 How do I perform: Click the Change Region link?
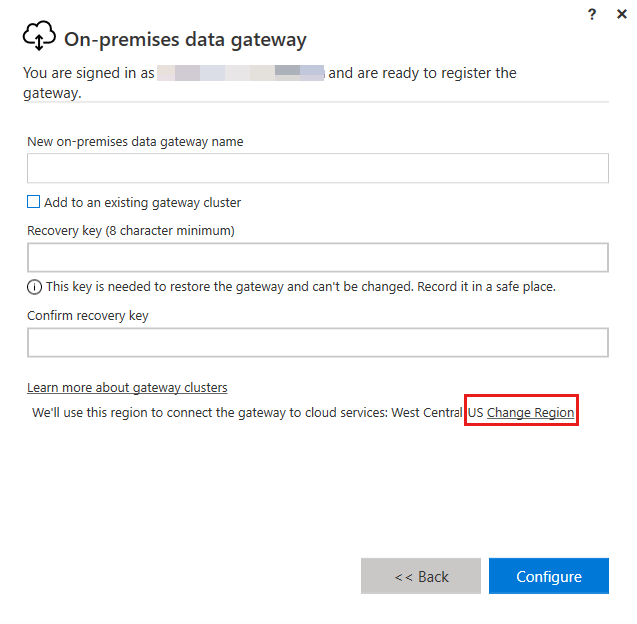point(530,412)
